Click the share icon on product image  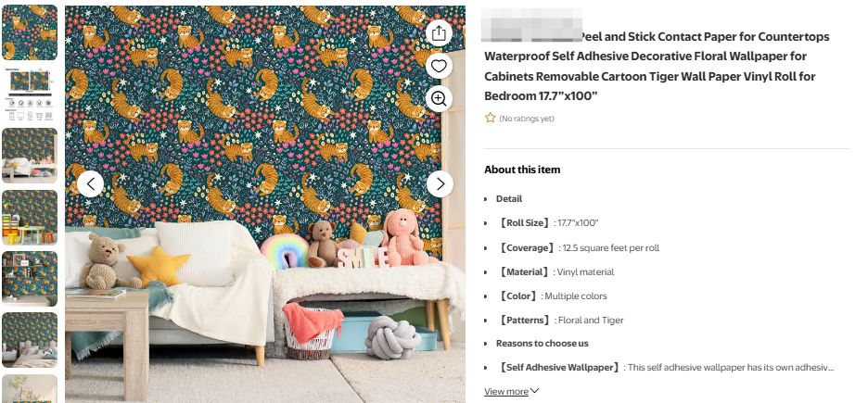point(439,33)
